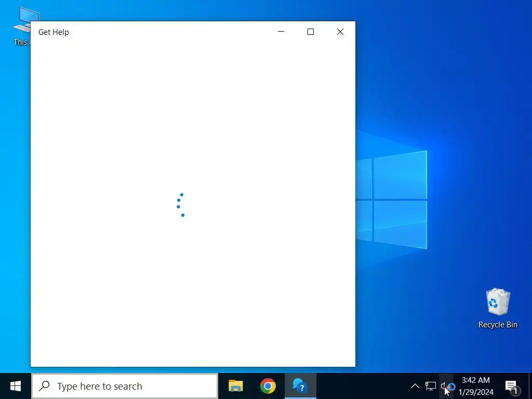
Task: Click the Show desktop strip
Action: click(x=530, y=386)
